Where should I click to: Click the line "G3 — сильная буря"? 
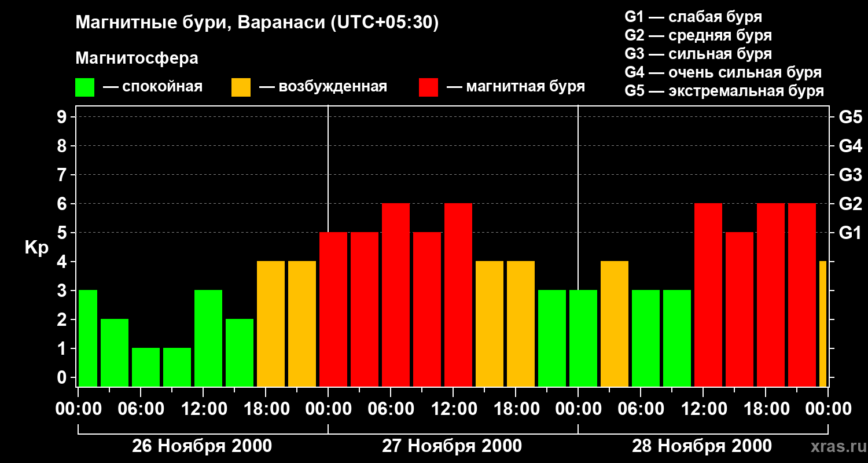698,54
